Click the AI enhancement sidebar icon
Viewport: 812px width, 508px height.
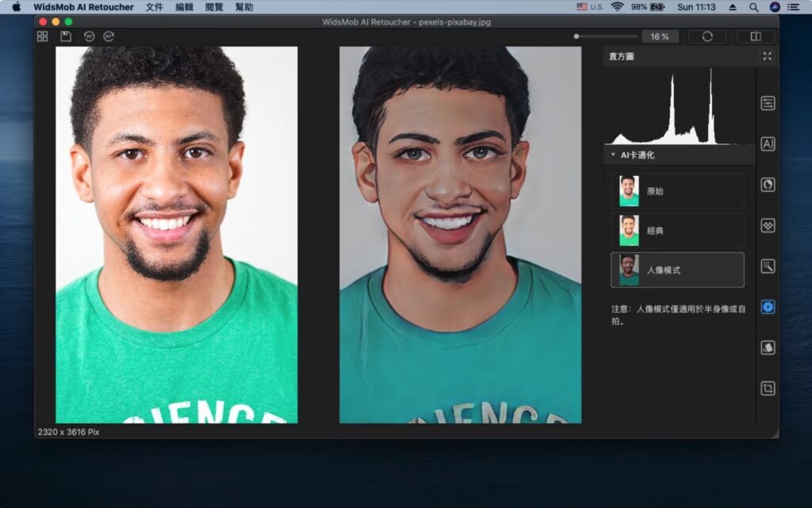pos(767,143)
